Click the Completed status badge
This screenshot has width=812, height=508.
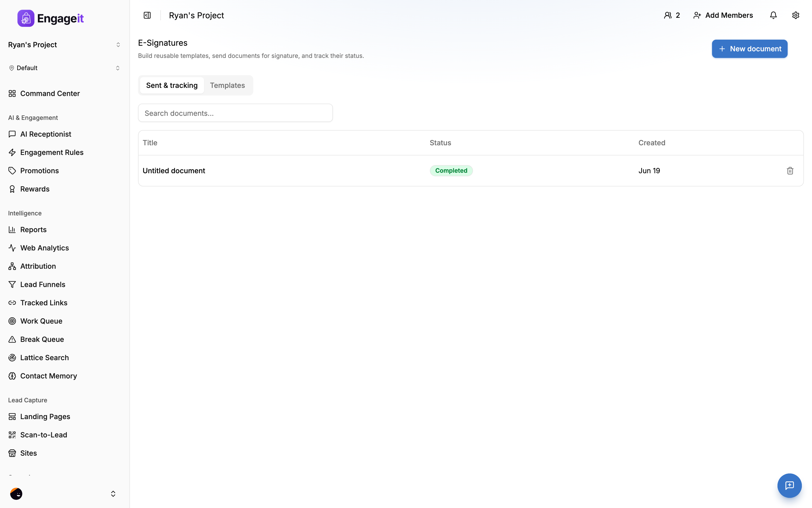(x=451, y=171)
